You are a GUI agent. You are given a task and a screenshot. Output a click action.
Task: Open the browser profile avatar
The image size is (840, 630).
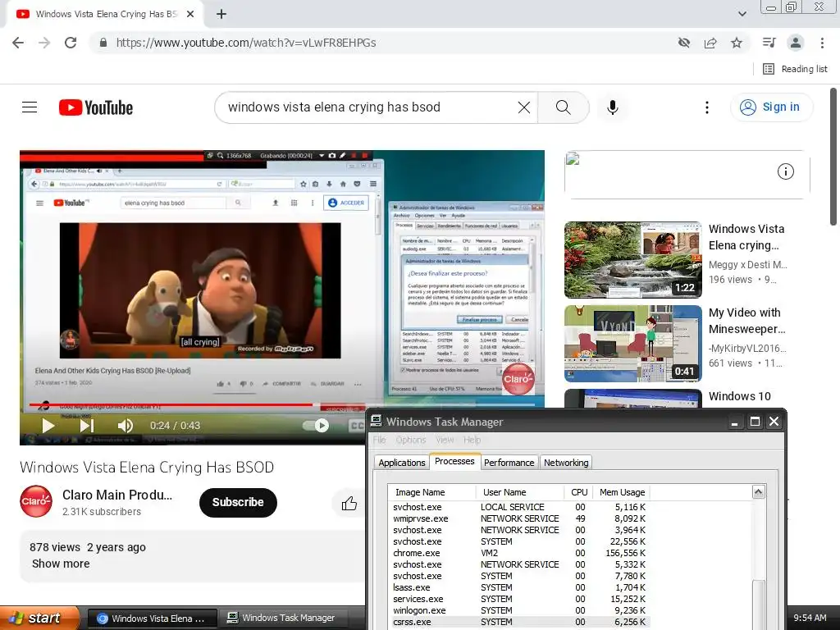coord(796,43)
